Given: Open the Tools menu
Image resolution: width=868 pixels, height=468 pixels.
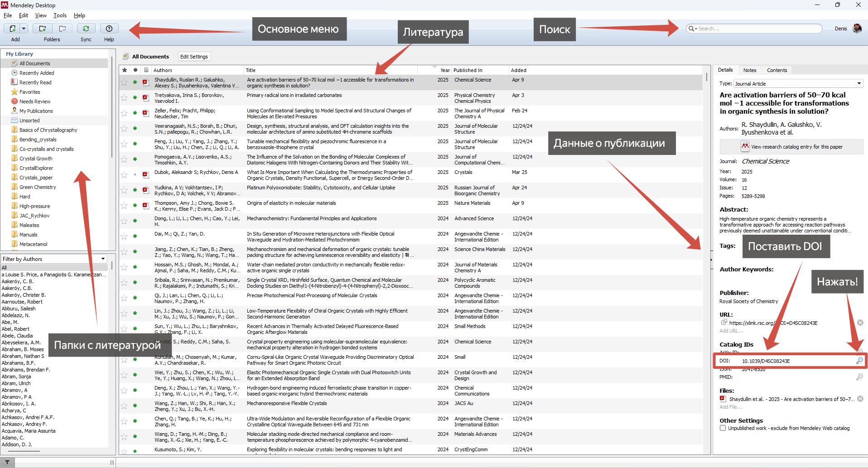Looking at the screenshot, I should pyautogui.click(x=60, y=15).
